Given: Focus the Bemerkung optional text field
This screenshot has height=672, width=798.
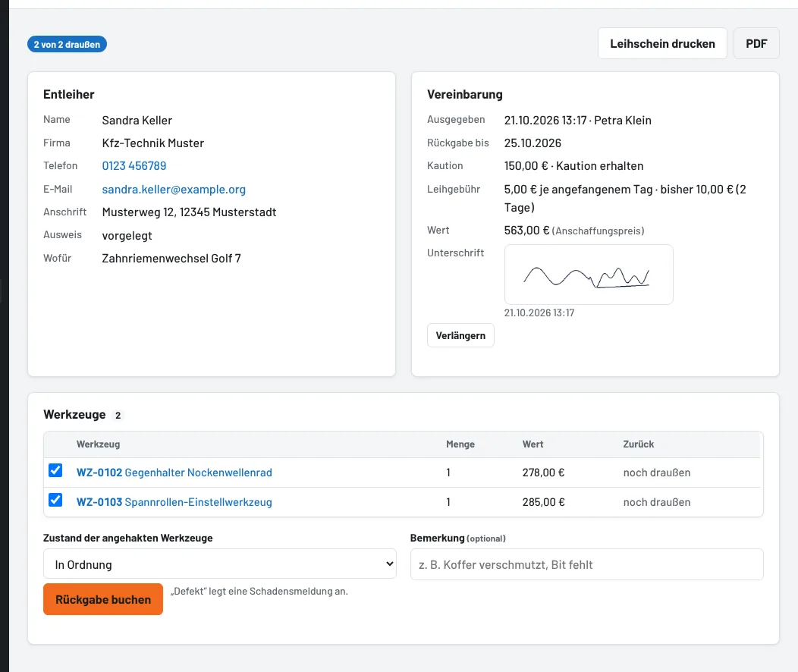Looking at the screenshot, I should coord(587,564).
